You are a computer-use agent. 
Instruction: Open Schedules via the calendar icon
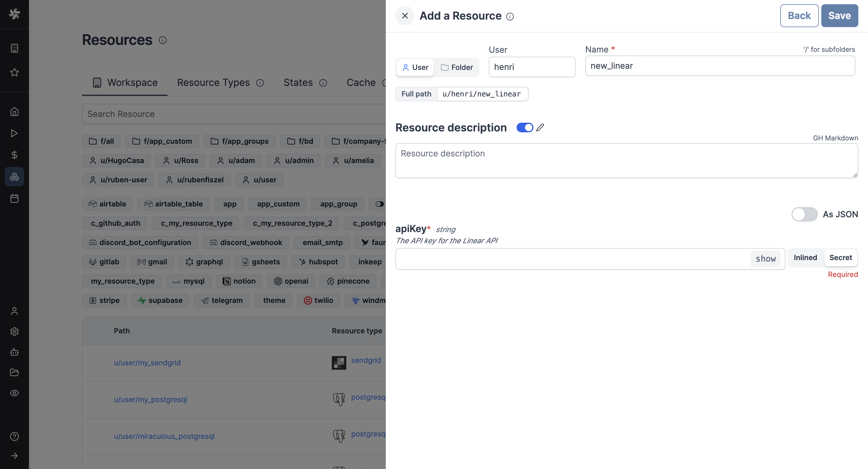14,198
